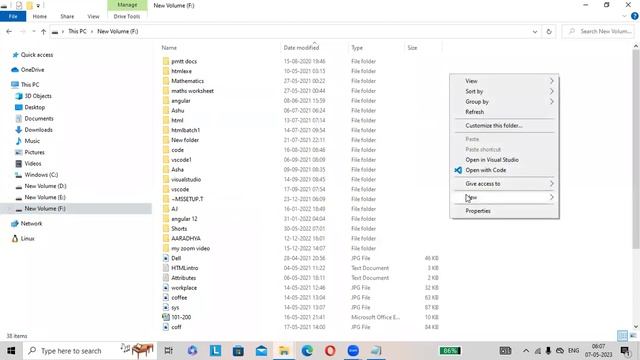Open the Mail app on the taskbar
640x360 pixels.
point(261,351)
